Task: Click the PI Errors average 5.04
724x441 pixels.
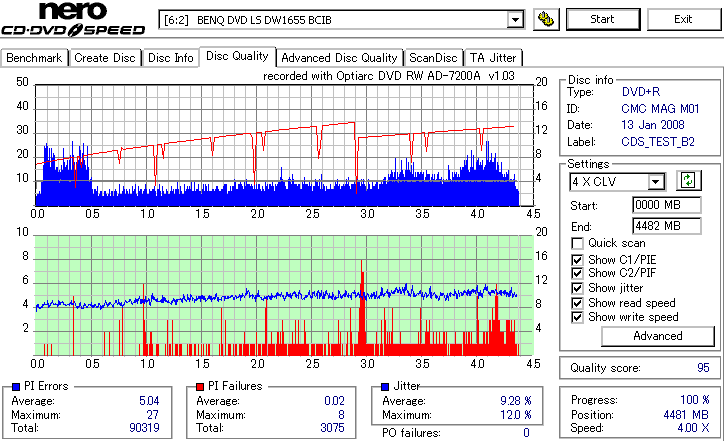Action: click(x=149, y=401)
